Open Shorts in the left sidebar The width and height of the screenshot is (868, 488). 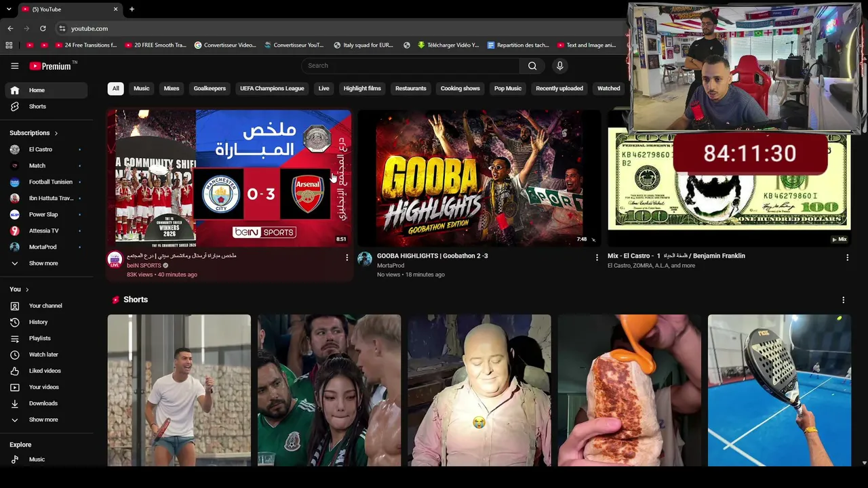[46, 106]
